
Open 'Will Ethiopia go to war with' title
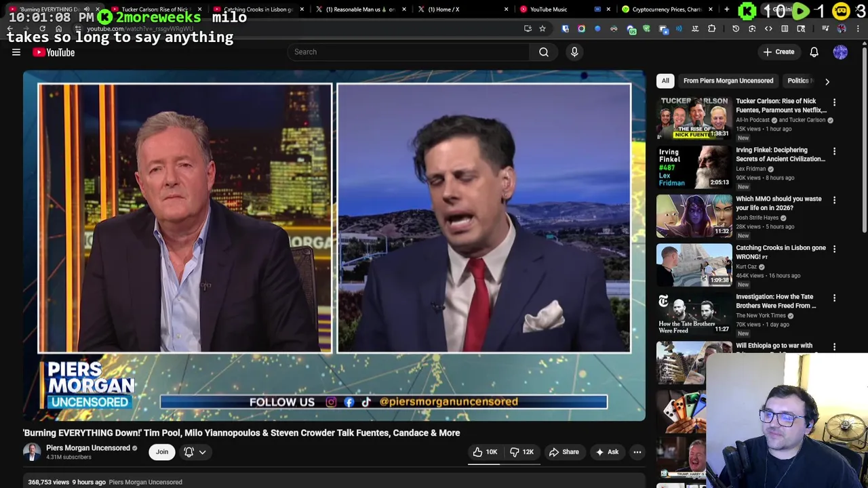(x=774, y=346)
